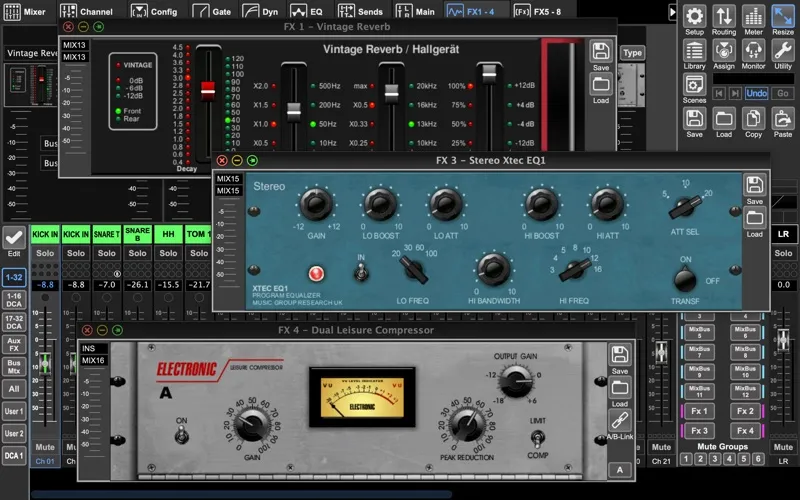The image size is (800, 500).
Task: Load preset in FX 1 Vintage Reverb window
Action: point(601,84)
